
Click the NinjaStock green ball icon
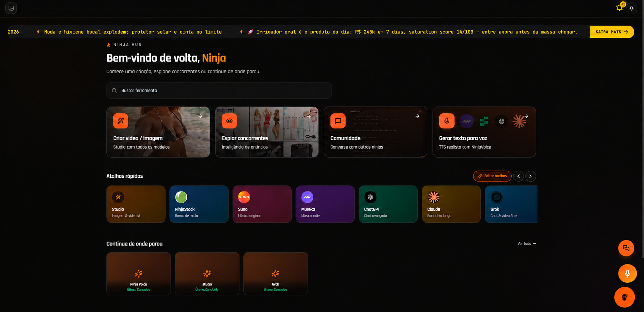(181, 197)
